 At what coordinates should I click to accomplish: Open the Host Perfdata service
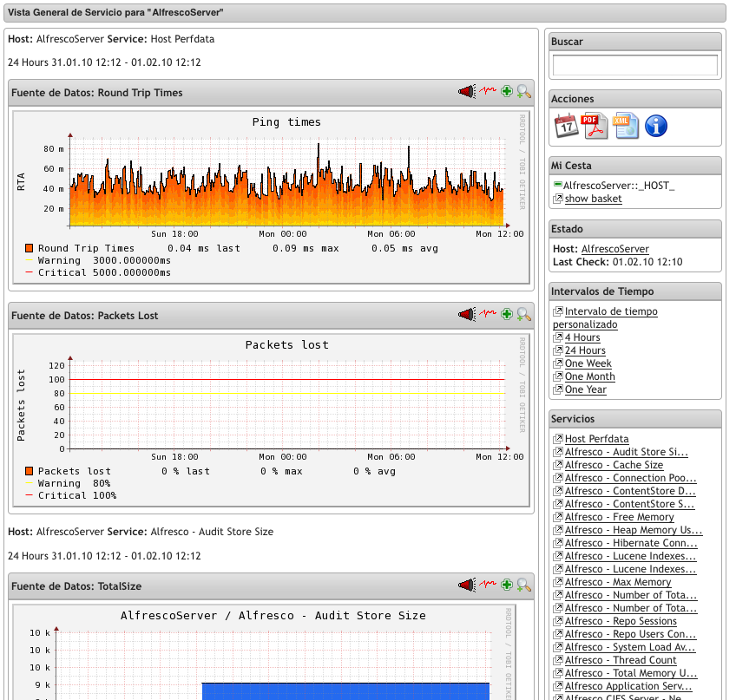[596, 439]
